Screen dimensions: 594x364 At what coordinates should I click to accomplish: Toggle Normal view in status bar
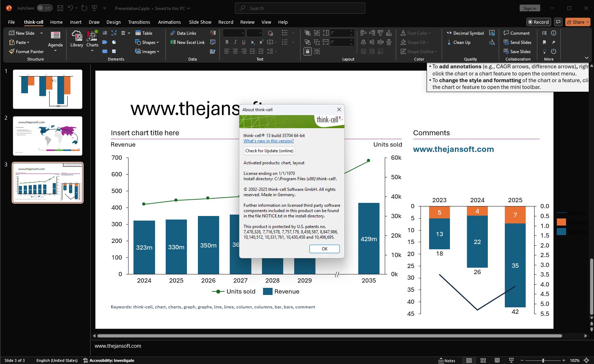point(469,360)
